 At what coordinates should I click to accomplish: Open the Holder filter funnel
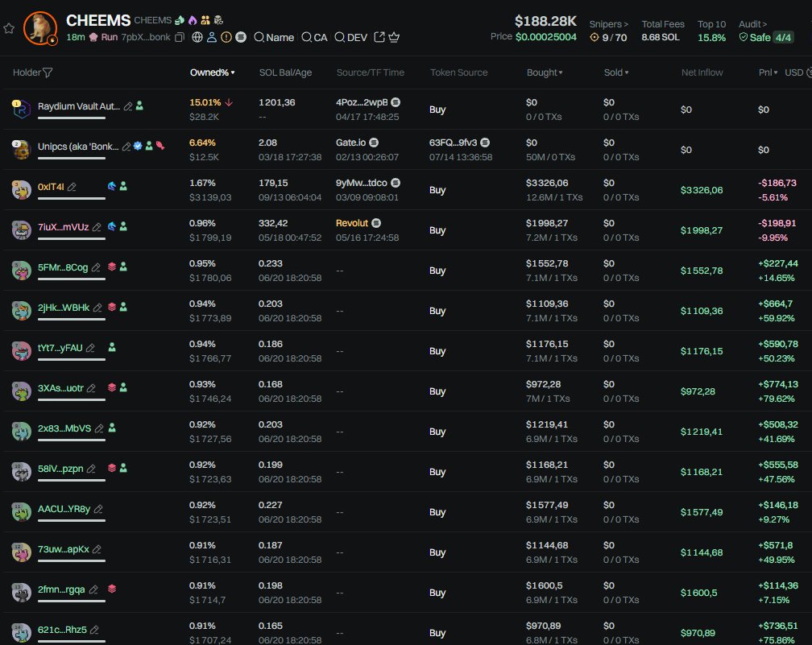tap(48, 72)
